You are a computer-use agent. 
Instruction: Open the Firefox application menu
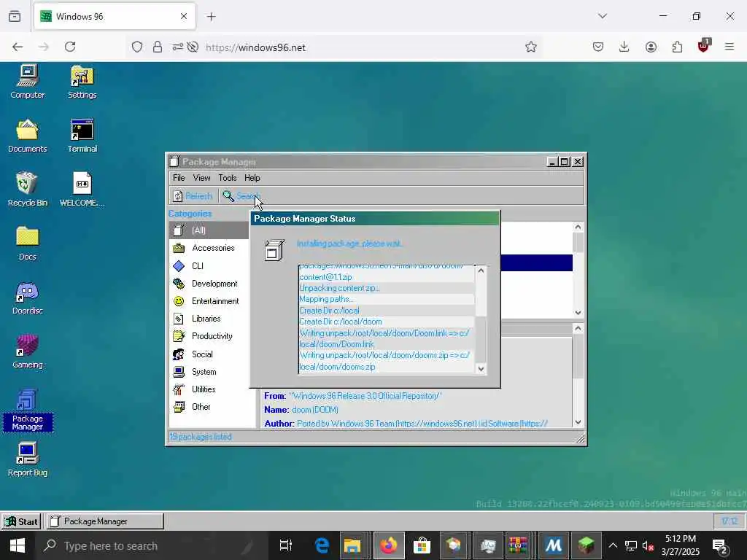pyautogui.click(x=729, y=47)
